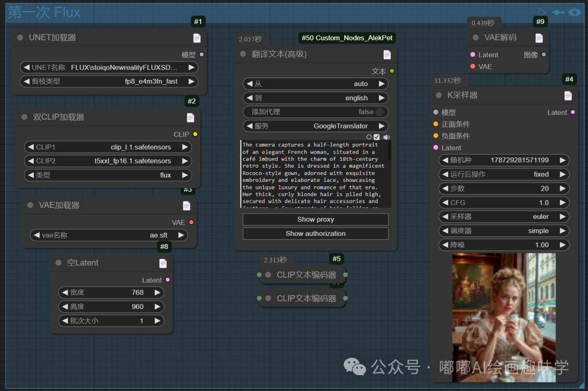This screenshot has height=391, width=588.
Task: Click the speaker icon above the translated text
Action: 387,137
